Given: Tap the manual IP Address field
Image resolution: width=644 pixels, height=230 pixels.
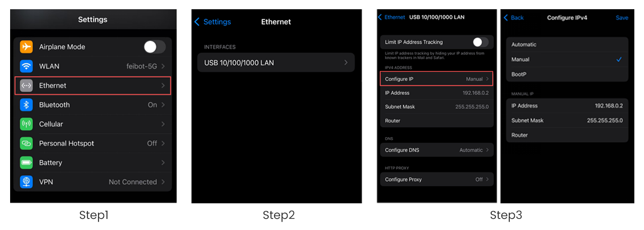Looking at the screenshot, I should tap(567, 106).
